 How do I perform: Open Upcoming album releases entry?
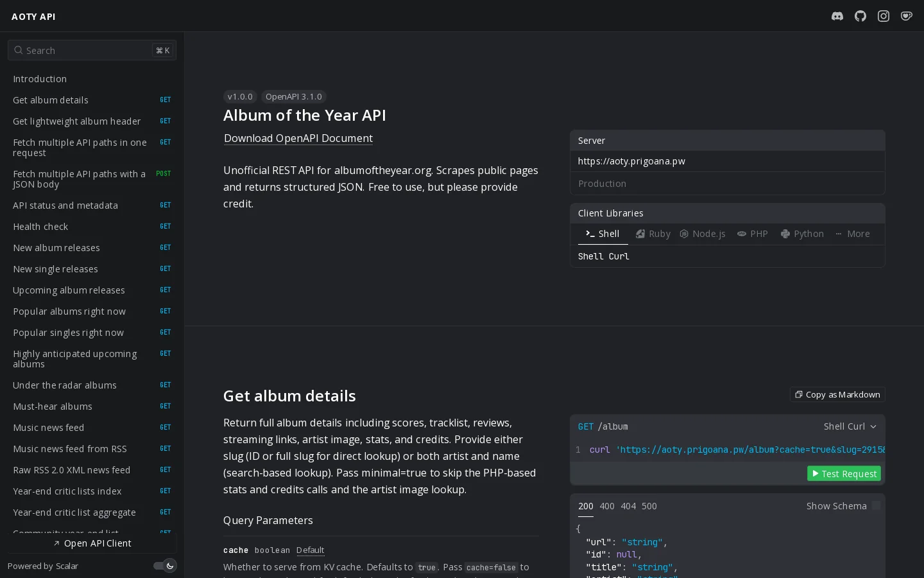pos(92,290)
